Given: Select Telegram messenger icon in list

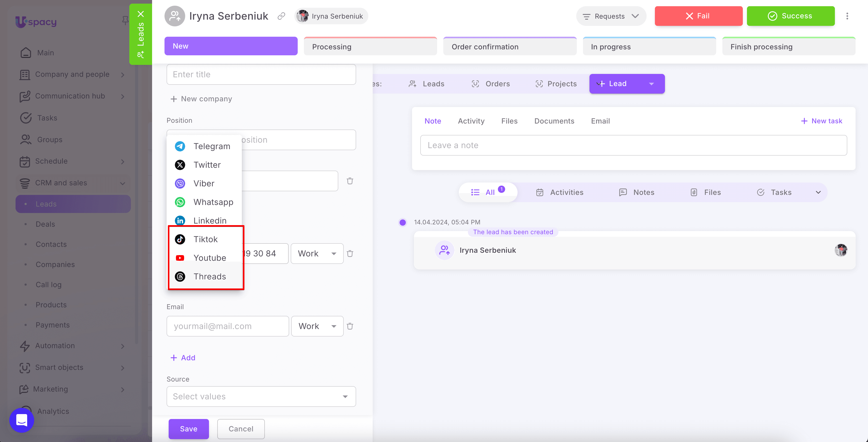Looking at the screenshot, I should pos(180,146).
